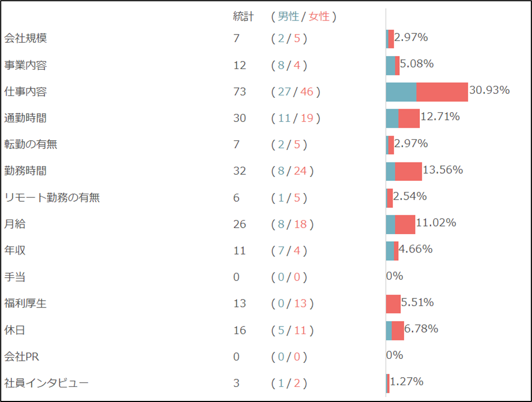Select the 通勤時間 row label
The height and width of the screenshot is (402, 532).
pos(25,118)
